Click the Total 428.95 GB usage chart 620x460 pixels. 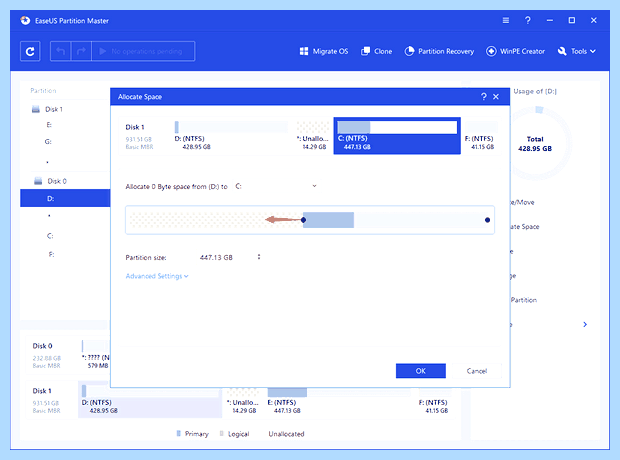[535, 144]
